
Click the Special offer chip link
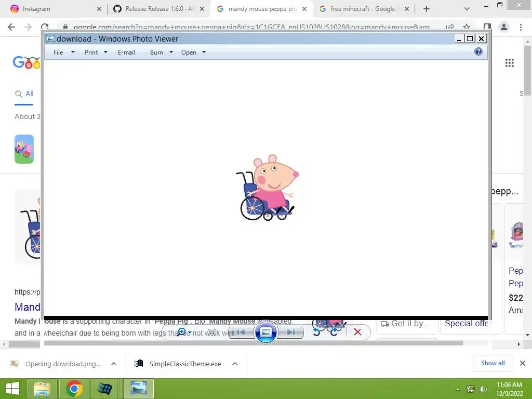(467, 323)
